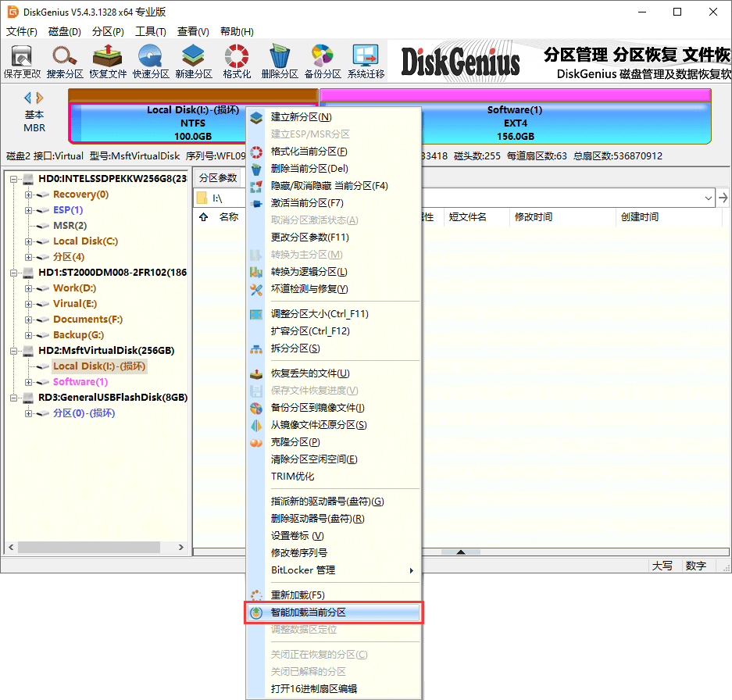The width and height of the screenshot is (732, 700).
Task: Launch the 系统迁移 system migration tool
Action: pyautogui.click(x=366, y=61)
